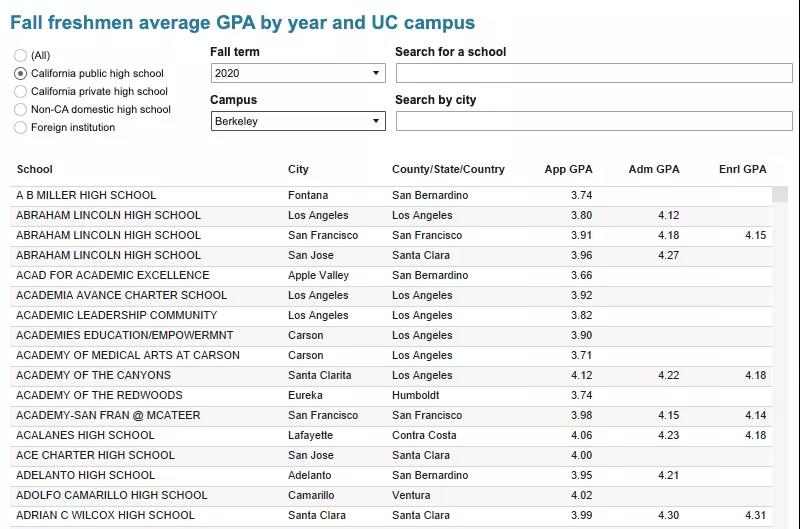
Task: Select the A B MILLER HIGH SCHOOL row
Action: (86, 195)
